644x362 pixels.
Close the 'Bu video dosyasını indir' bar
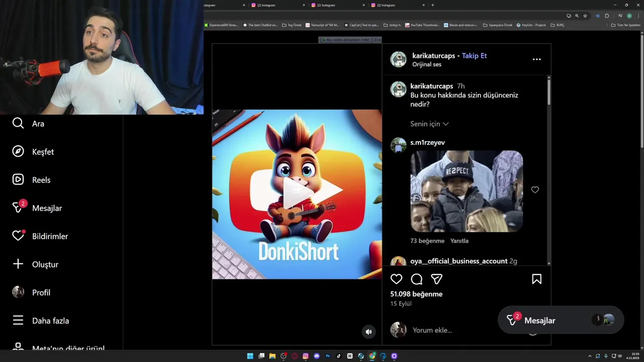click(379, 40)
